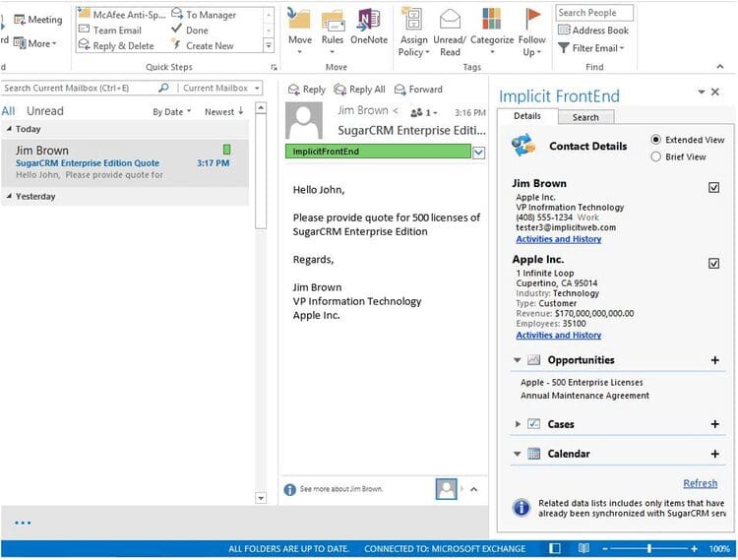Image resolution: width=738 pixels, height=560 pixels.
Task: Open the Jim Brown SugarCRM quote email
Action: pyautogui.click(x=124, y=162)
